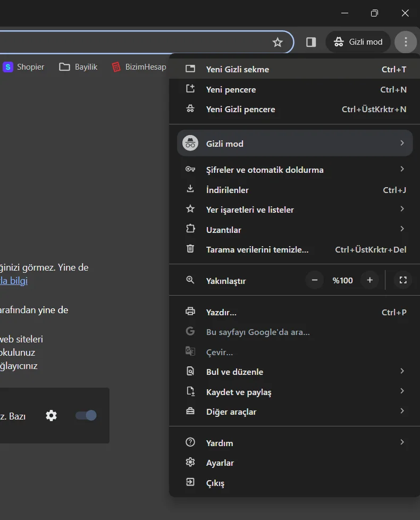This screenshot has width=420, height=520.
Task: Choose Yeni pencere from the menu
Action: 295,89
